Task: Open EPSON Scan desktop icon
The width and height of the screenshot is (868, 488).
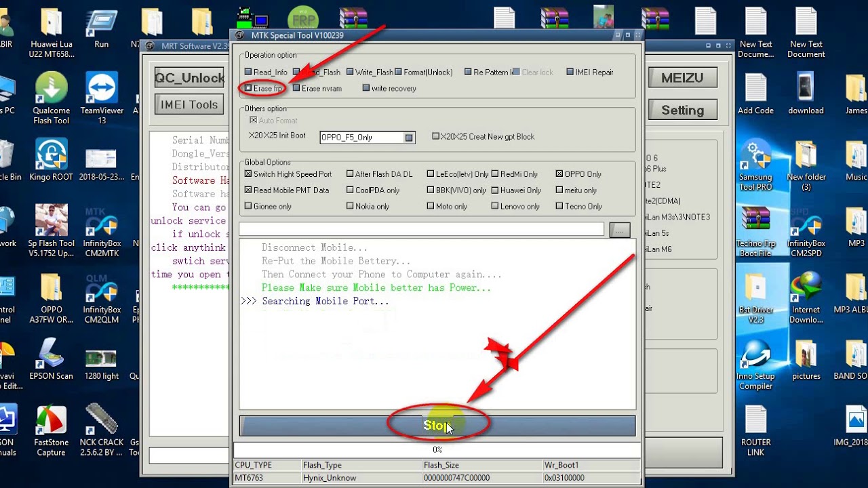Action: (x=52, y=359)
